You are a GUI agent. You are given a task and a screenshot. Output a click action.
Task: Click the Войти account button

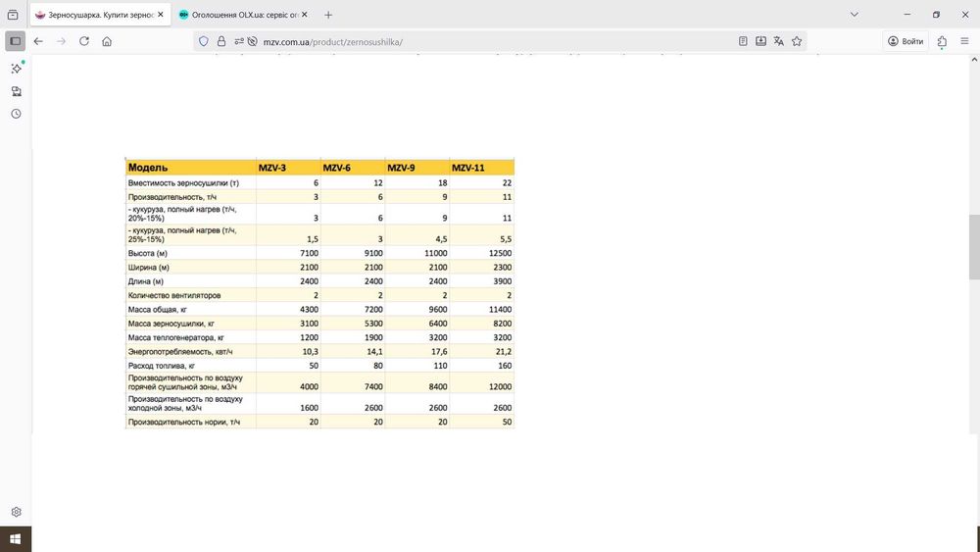click(906, 41)
